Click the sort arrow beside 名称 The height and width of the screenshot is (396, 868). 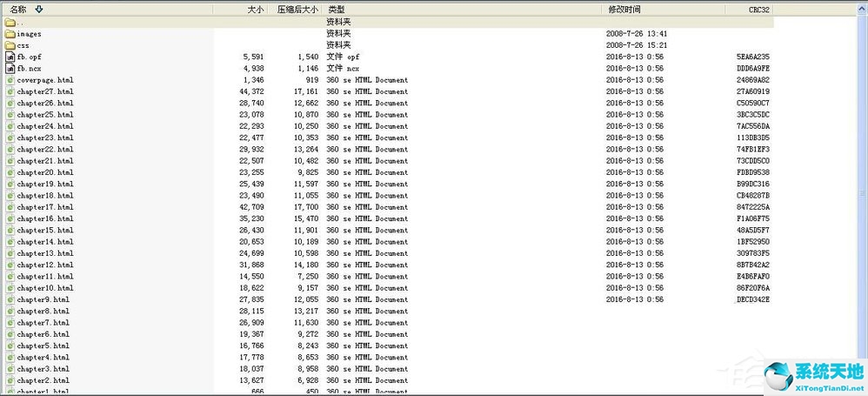click(x=38, y=10)
